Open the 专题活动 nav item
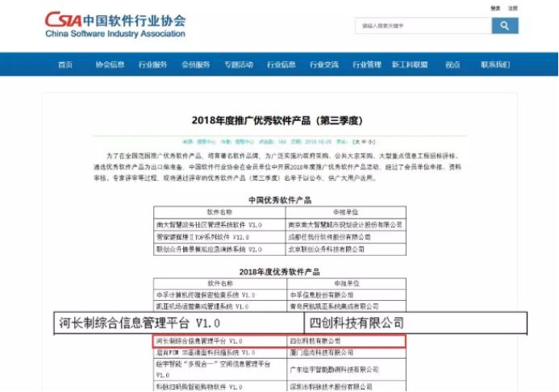The width and height of the screenshot is (559, 392). point(239,65)
